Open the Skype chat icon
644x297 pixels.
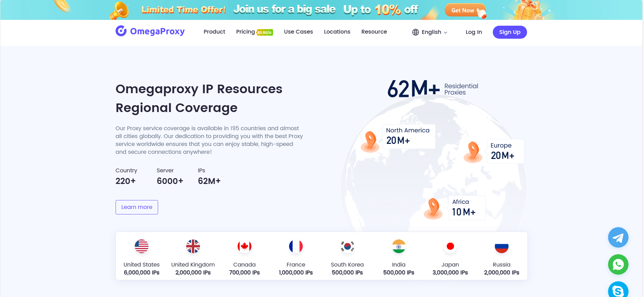coord(618,290)
